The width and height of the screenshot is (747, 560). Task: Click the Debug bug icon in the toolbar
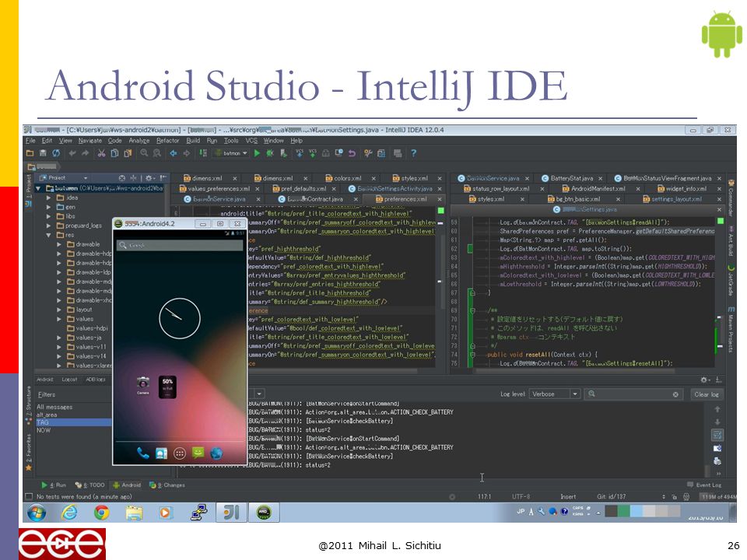pyautogui.click(x=270, y=153)
